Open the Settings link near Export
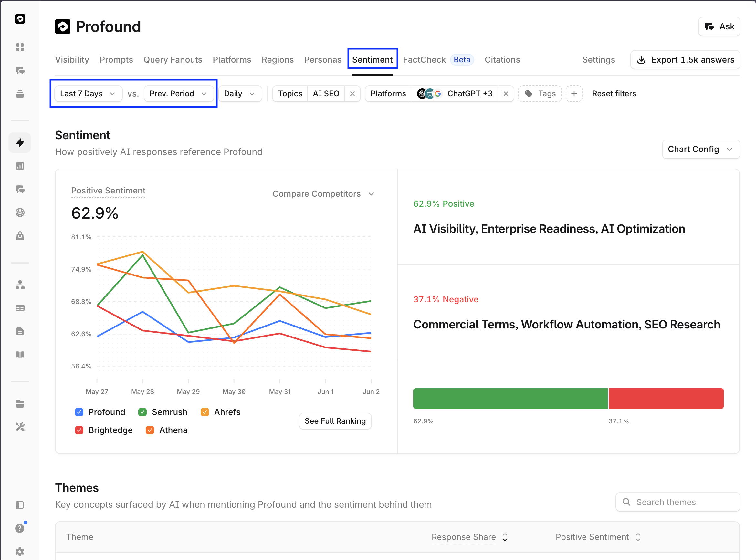The width and height of the screenshot is (756, 560). (x=598, y=60)
